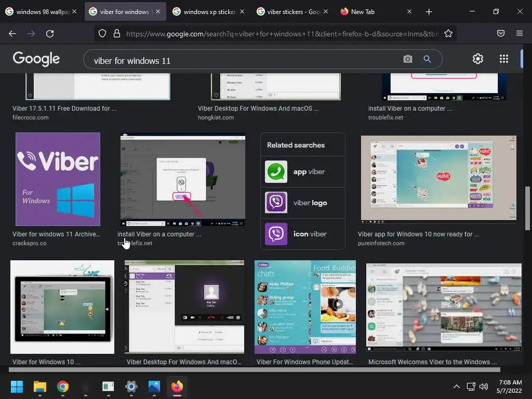Click 'Viber 17.5.1.11 Free Download for ...' title

coord(64,109)
